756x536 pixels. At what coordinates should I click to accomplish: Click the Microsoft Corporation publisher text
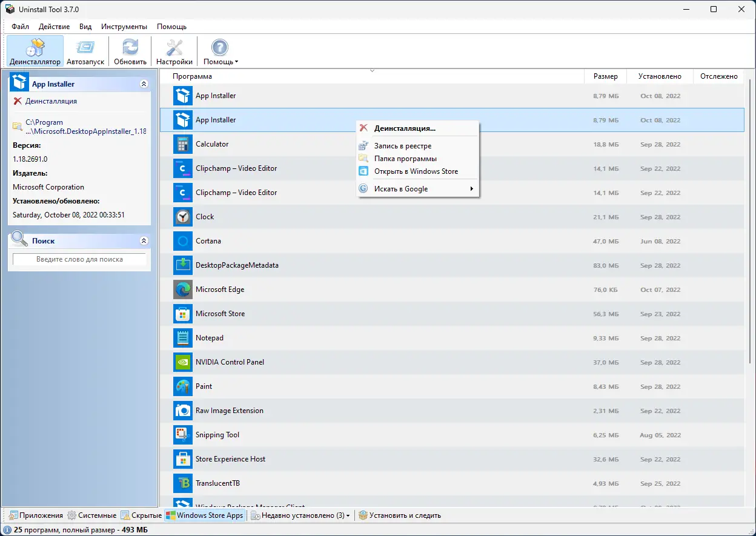(48, 187)
